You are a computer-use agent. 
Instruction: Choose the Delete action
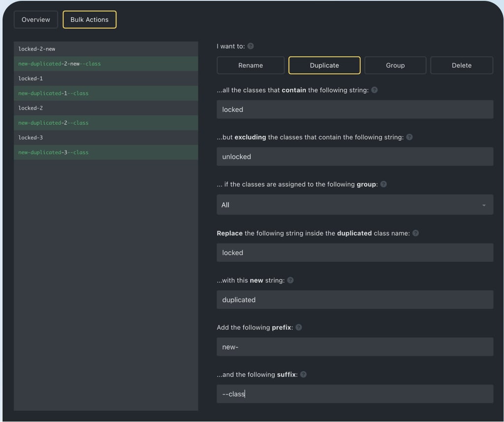(x=462, y=65)
